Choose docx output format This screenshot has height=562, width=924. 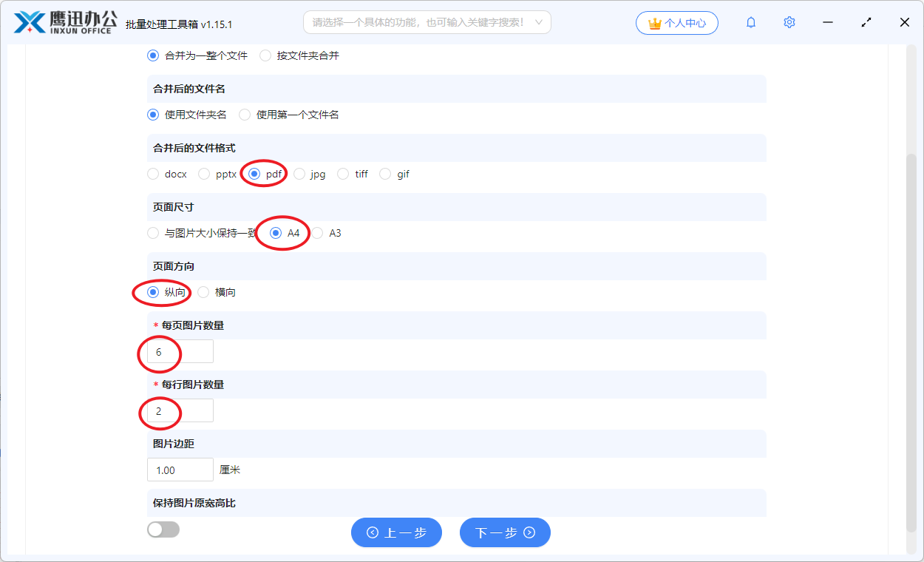coord(167,174)
